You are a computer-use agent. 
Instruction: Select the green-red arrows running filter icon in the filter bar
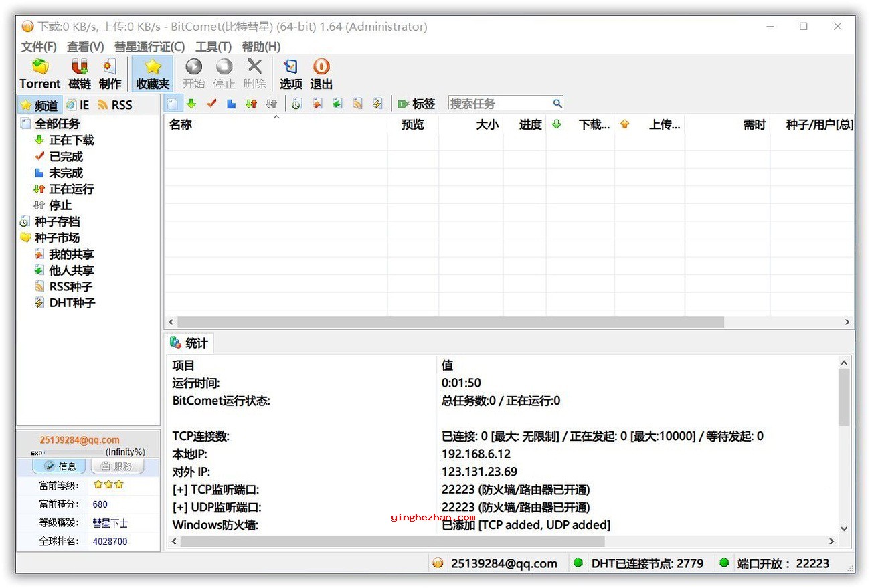[251, 104]
